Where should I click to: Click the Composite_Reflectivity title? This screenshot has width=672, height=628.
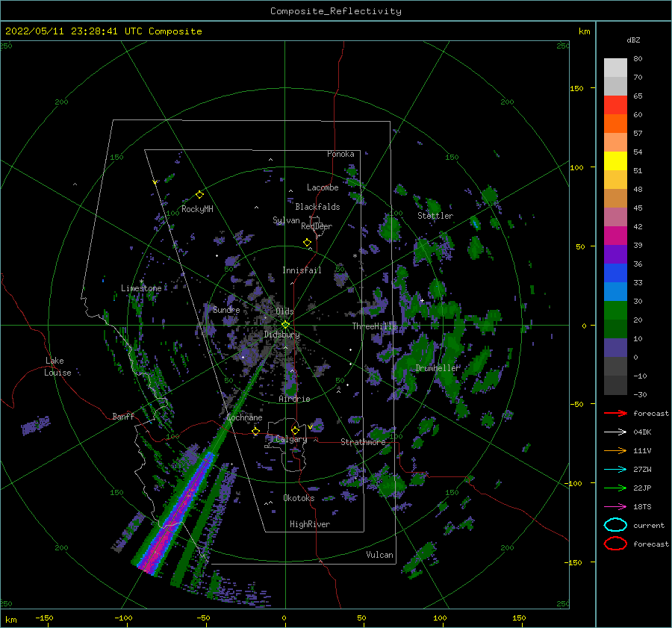coord(335,11)
